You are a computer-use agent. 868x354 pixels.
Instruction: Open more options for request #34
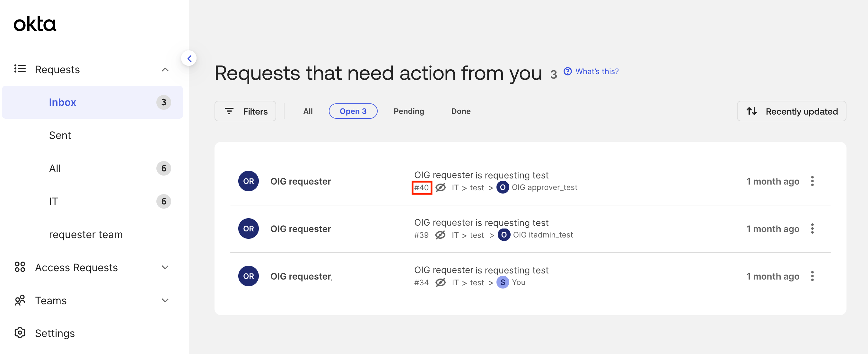[812, 276]
